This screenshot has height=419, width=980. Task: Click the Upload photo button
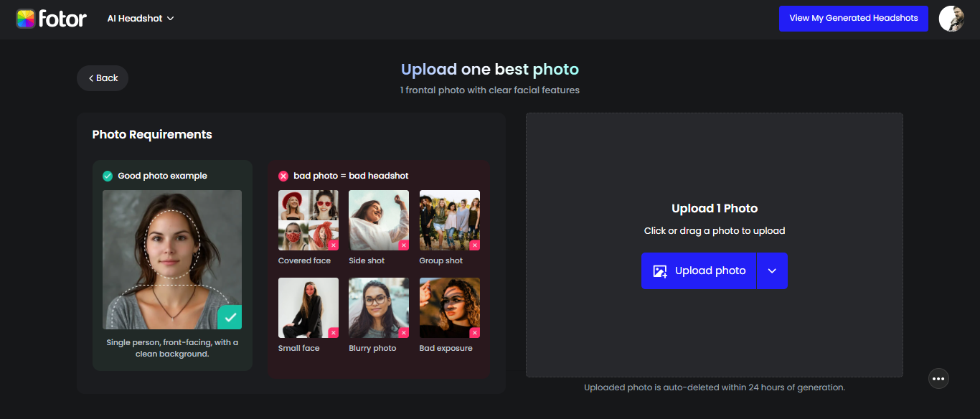tap(698, 270)
